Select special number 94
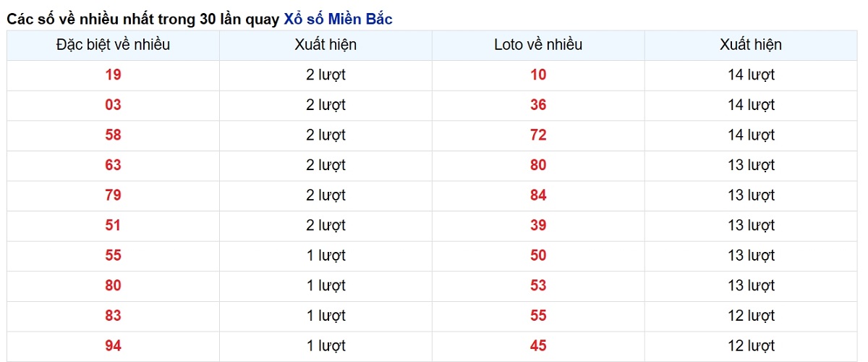Screen dimensions: 868x362 pyautogui.click(x=113, y=346)
